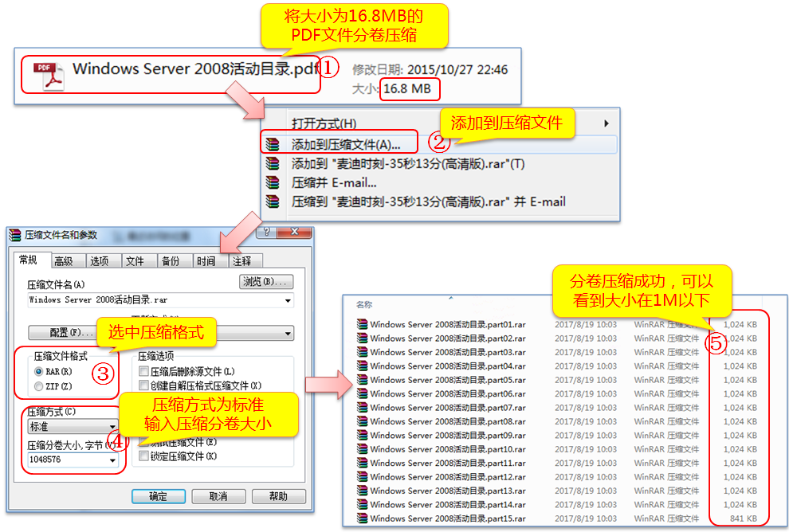
Task: Click the archive icon of part11.rar
Action: point(362,463)
